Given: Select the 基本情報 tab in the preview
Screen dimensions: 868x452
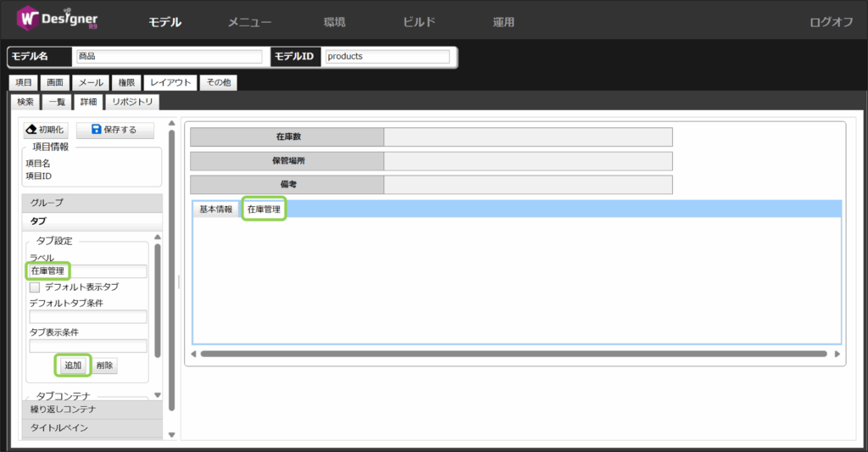Looking at the screenshot, I should point(215,209).
